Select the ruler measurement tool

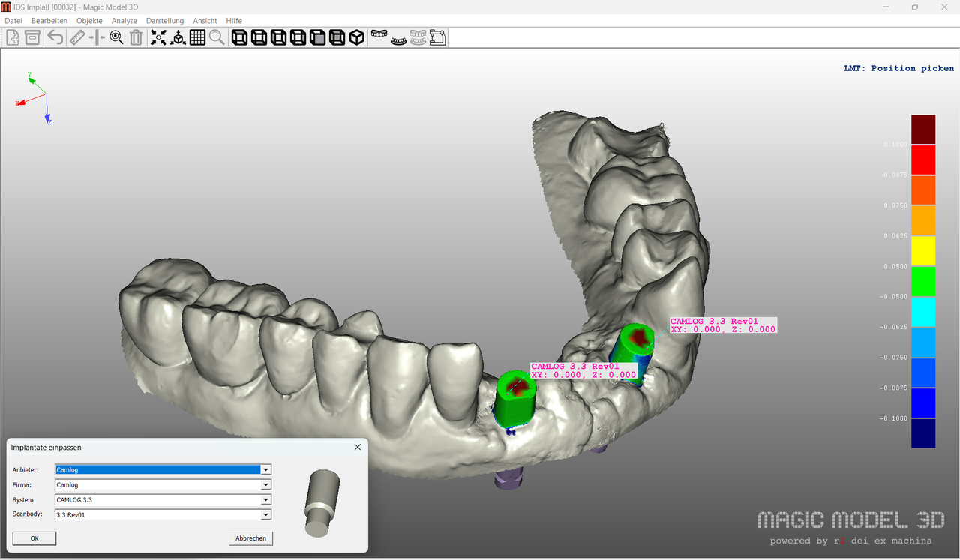(77, 37)
